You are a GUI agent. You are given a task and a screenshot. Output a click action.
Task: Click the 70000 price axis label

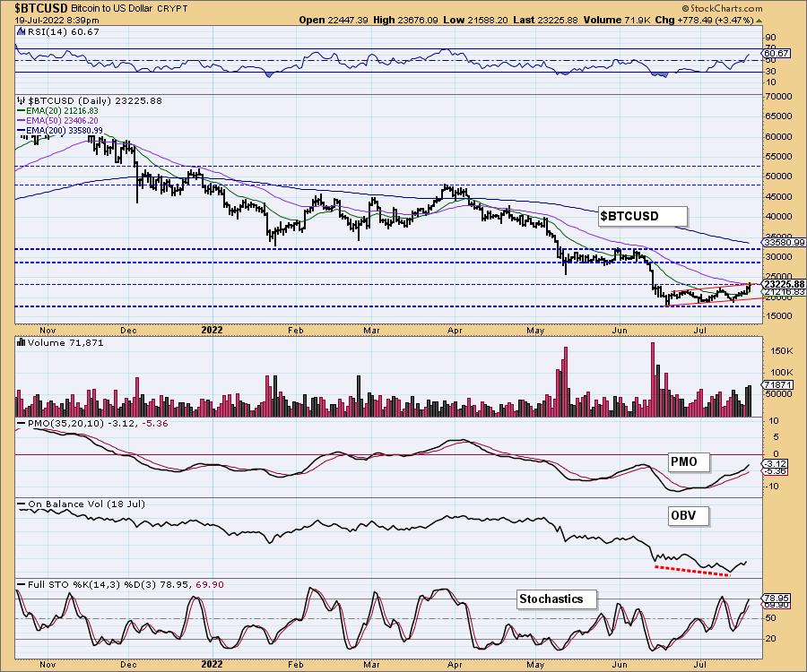(x=777, y=97)
